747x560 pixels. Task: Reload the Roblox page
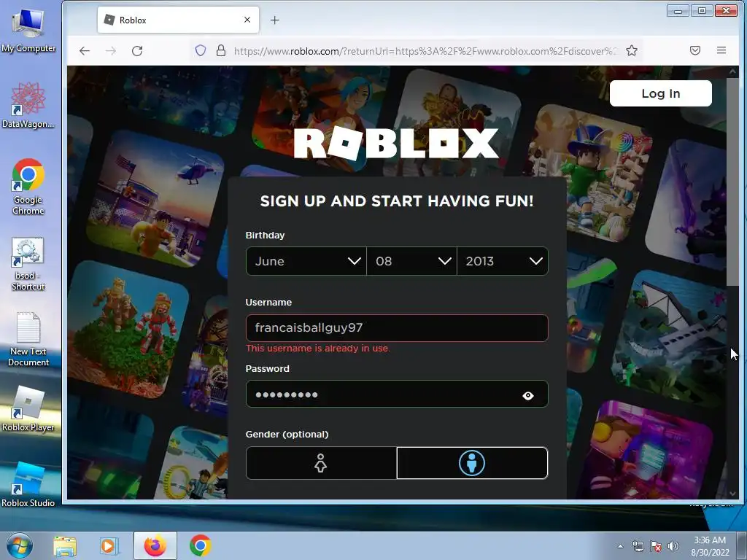pos(137,51)
